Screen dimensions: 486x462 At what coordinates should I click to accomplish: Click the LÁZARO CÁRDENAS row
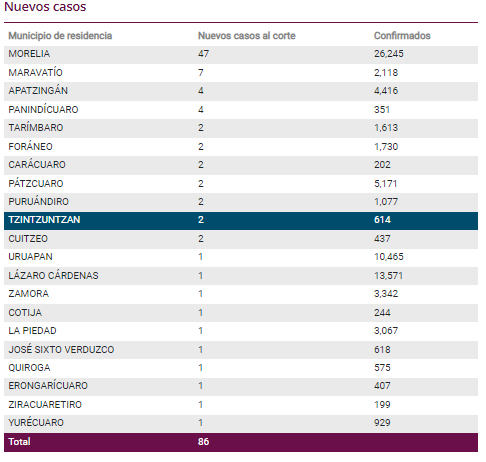pos(241,276)
